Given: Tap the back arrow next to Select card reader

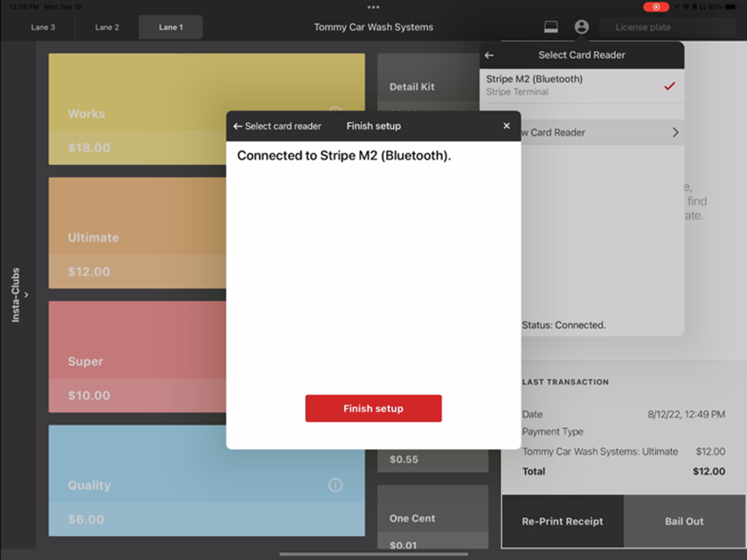Looking at the screenshot, I should click(236, 126).
